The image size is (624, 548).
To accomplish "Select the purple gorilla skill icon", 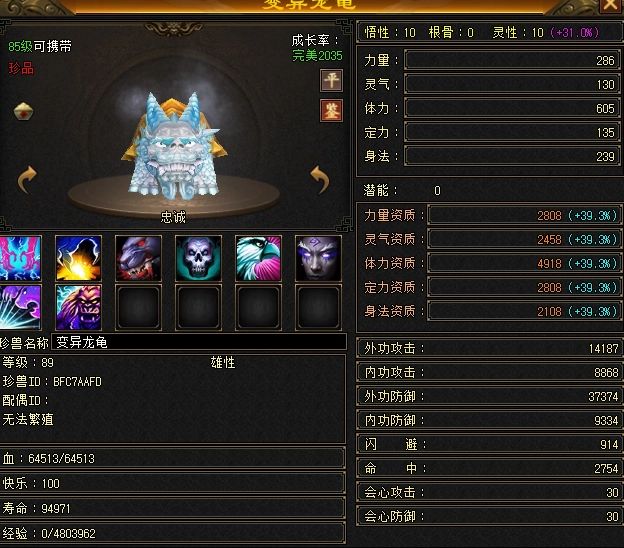I will (x=78, y=307).
